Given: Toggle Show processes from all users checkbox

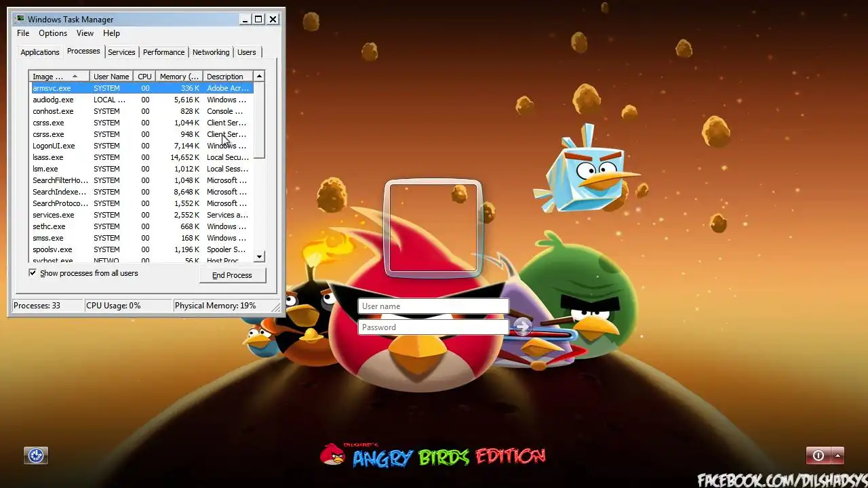Looking at the screenshot, I should (x=33, y=273).
